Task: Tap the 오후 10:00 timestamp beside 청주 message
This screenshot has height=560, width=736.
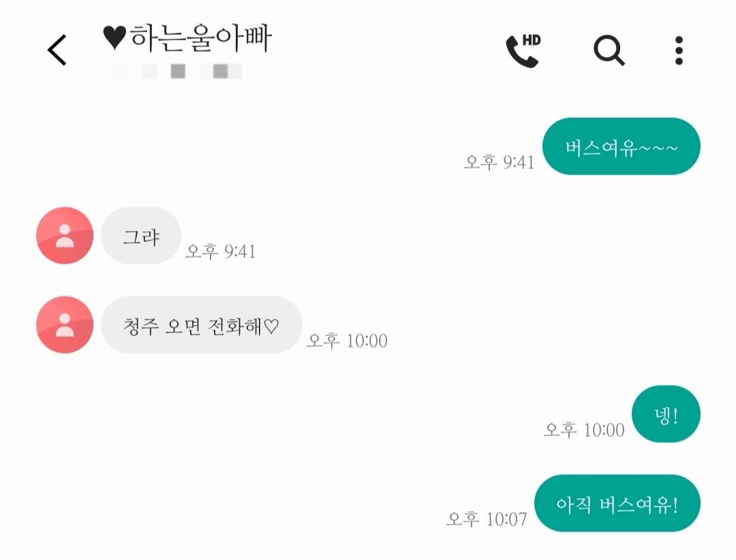Action: [347, 341]
